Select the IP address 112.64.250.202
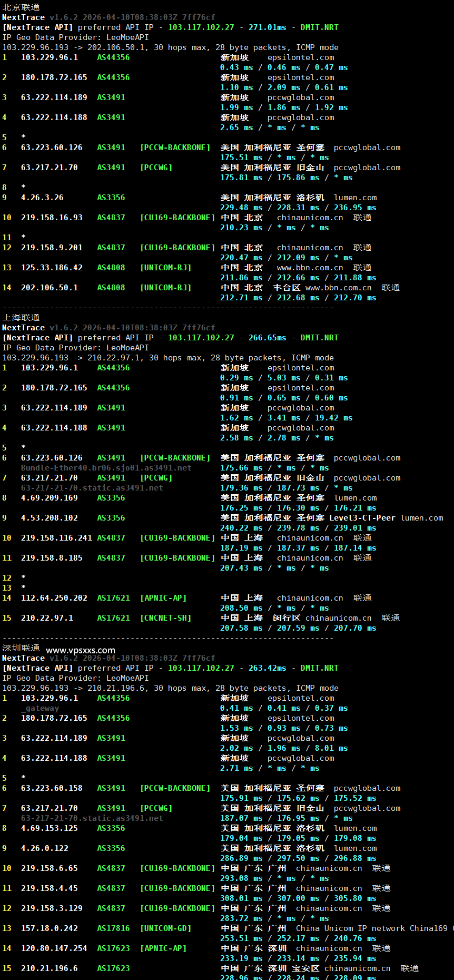 [x=54, y=598]
